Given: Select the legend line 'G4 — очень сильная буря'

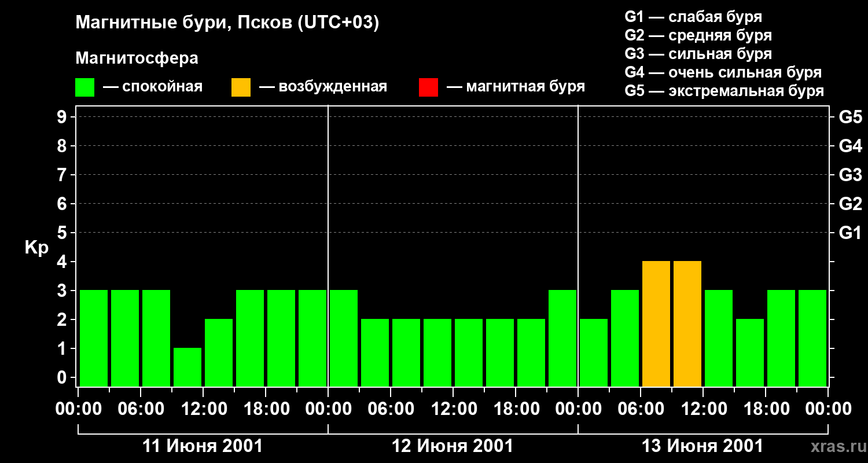Looking at the screenshot, I should point(723,72).
